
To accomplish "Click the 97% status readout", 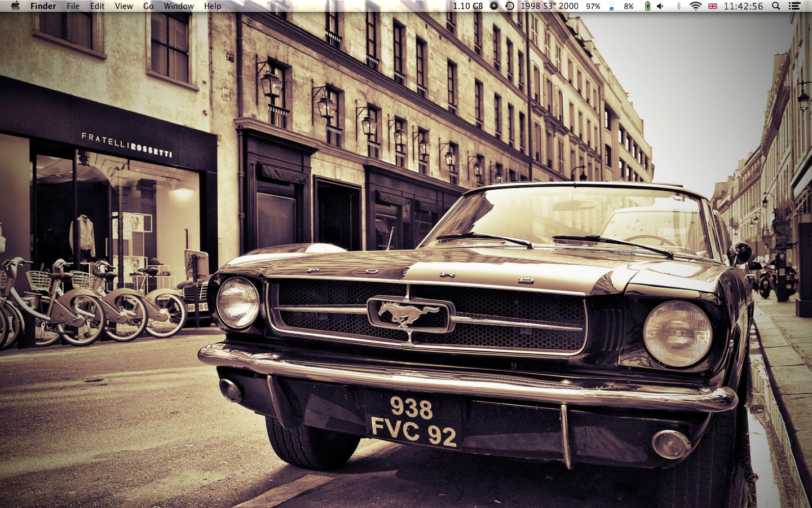I will coord(593,6).
